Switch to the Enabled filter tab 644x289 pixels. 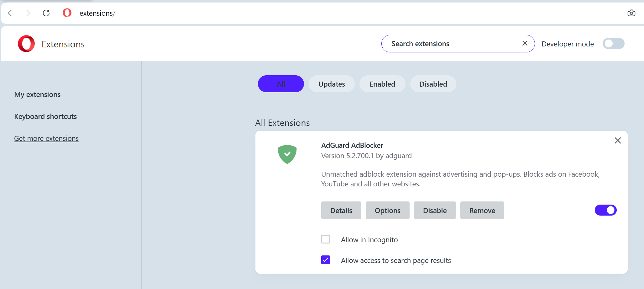coord(382,84)
